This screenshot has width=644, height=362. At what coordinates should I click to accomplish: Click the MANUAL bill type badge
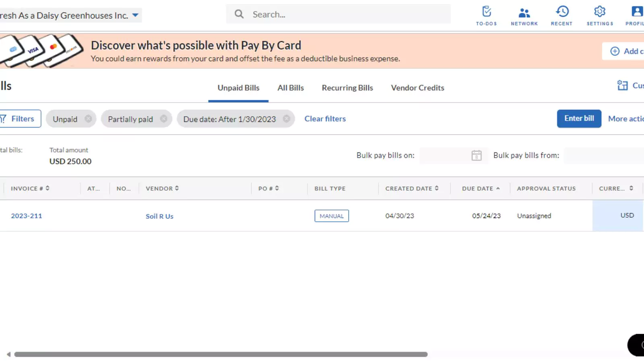click(332, 216)
